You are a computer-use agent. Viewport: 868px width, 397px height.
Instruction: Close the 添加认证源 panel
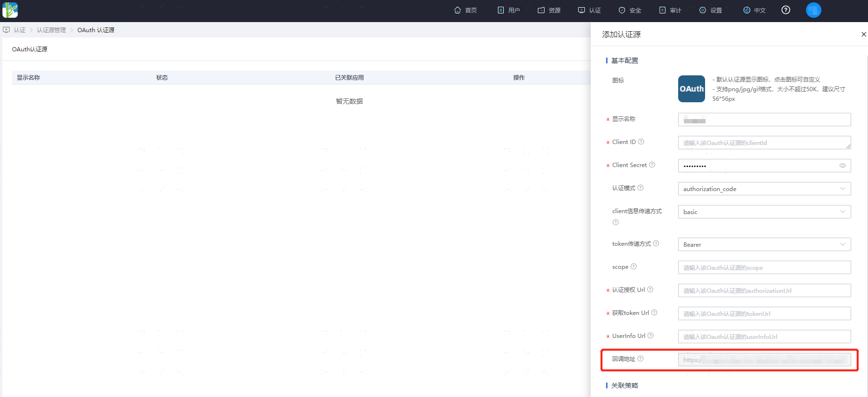coord(863,34)
